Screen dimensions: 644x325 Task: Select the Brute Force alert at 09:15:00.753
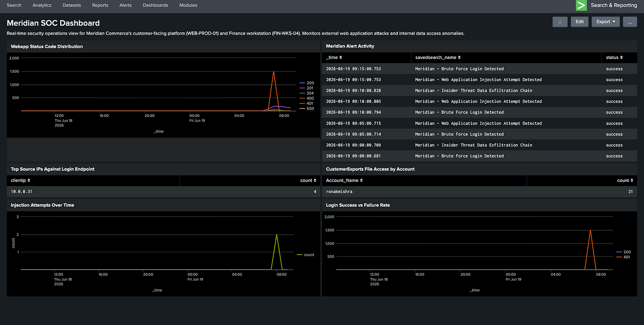pos(479,69)
